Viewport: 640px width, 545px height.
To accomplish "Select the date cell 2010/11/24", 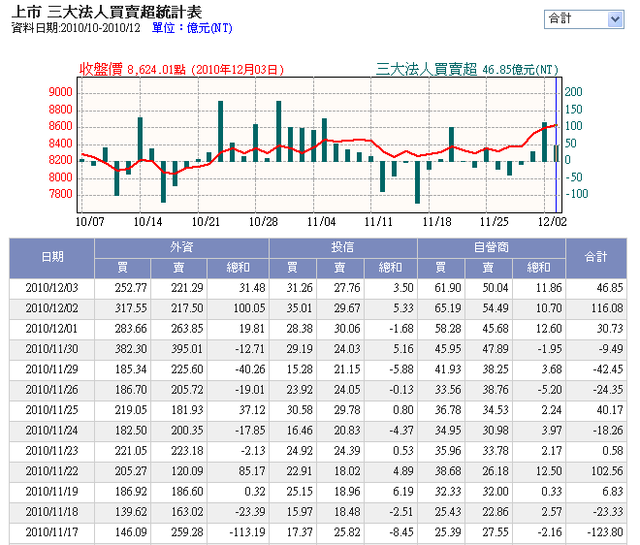I will coord(52,431).
